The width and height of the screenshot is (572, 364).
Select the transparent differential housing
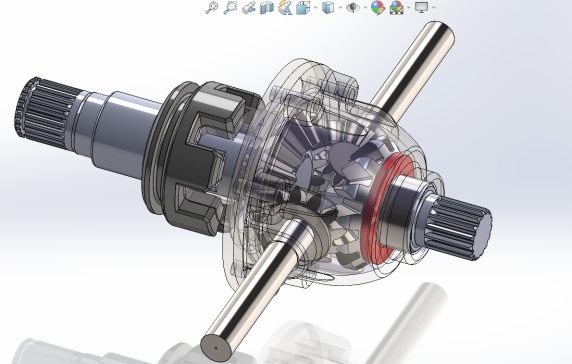(328, 171)
